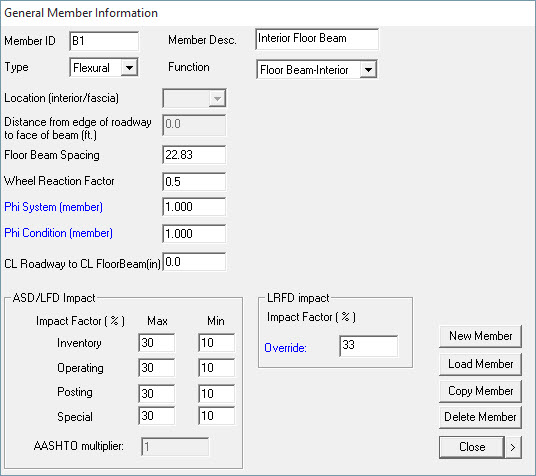Select the LRFD impact Override value field
Viewport: 536px width, 476px height.
pos(368,346)
